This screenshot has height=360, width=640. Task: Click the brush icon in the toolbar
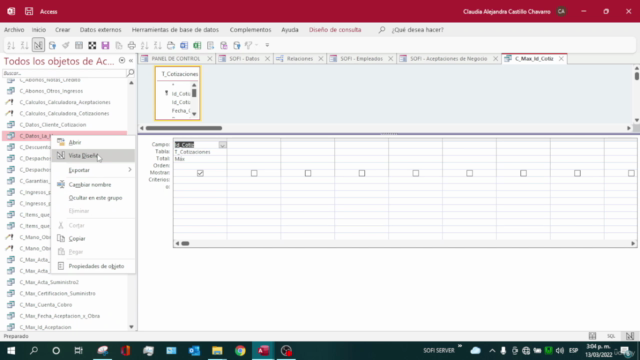pyautogui.click(x=66, y=45)
